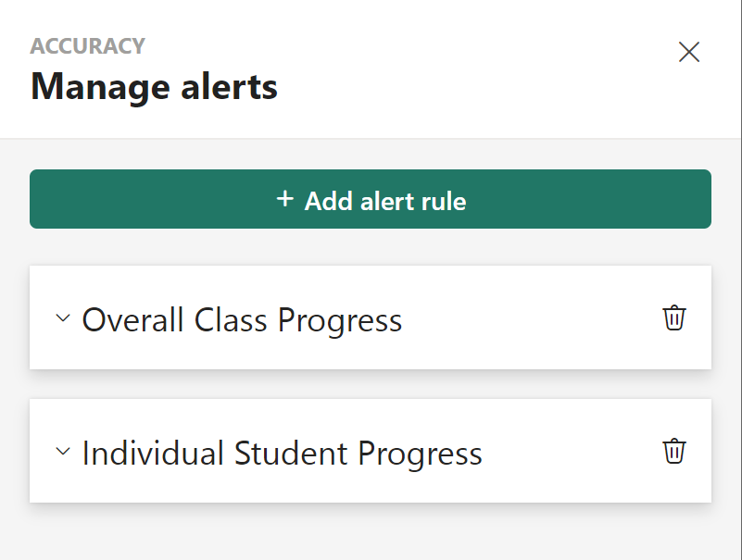742x560 pixels.
Task: Click the Add alert rule button
Action: coord(371,199)
